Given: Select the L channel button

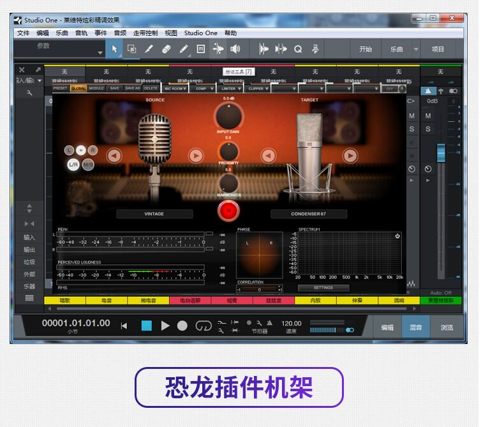Looking at the screenshot, I should coord(69,150).
